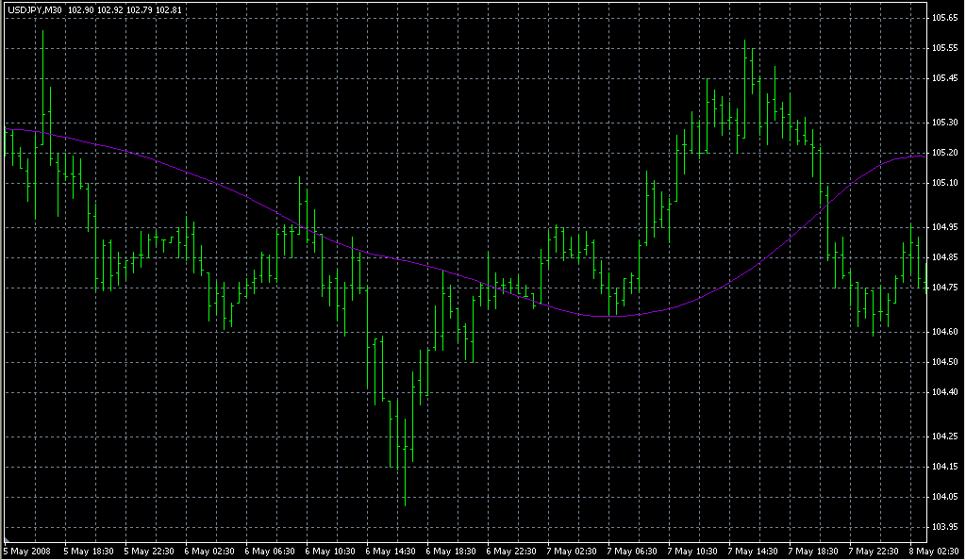The image size is (966, 560).
Task: Click the 5 May 22:30 time label
Action: point(148,552)
